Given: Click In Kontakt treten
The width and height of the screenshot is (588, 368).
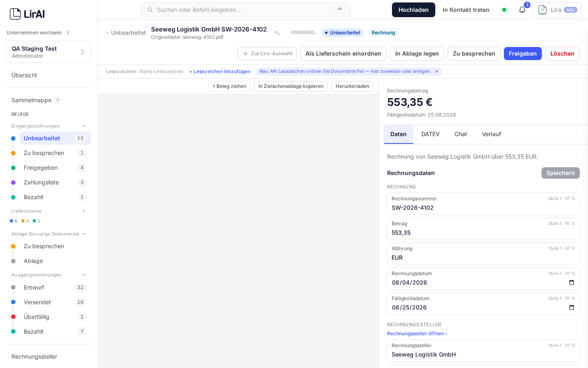Looking at the screenshot, I should pyautogui.click(x=466, y=10).
